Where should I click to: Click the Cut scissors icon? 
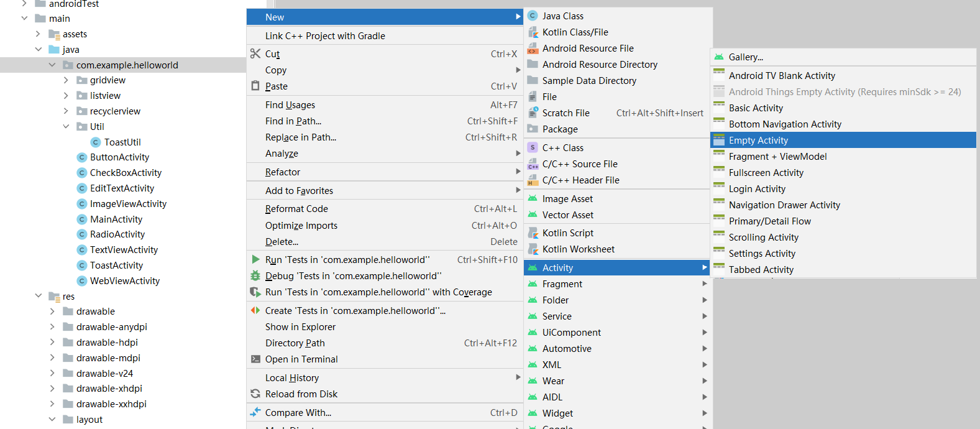pos(255,54)
